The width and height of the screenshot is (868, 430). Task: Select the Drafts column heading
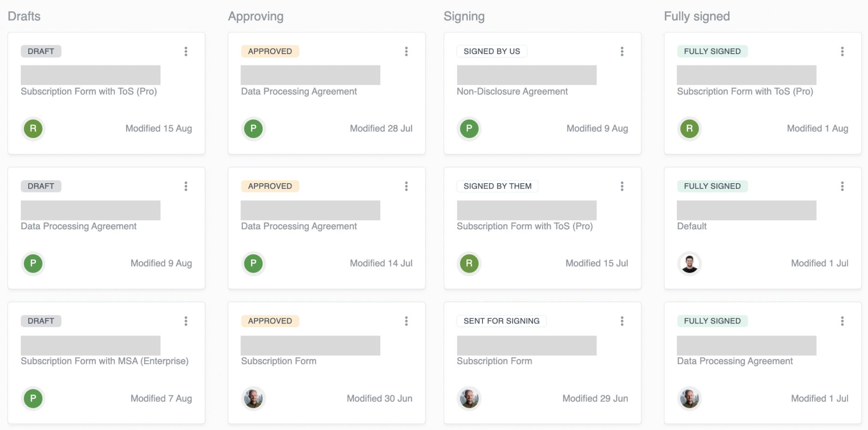(x=24, y=16)
